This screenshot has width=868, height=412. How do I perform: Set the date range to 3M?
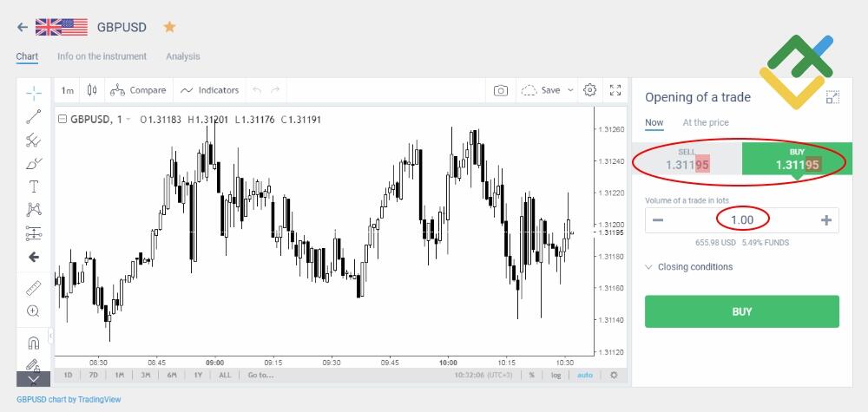[x=146, y=375]
